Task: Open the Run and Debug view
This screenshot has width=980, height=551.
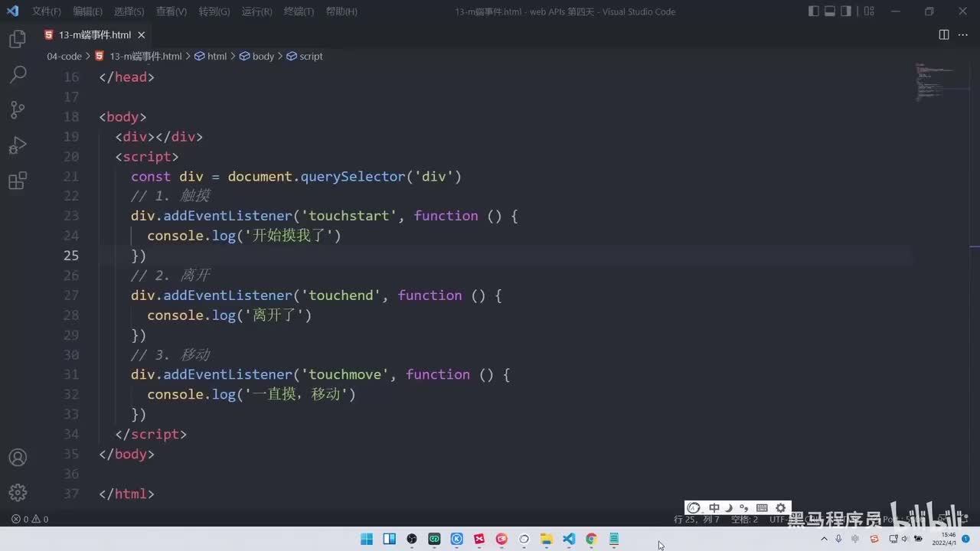Action: [18, 145]
